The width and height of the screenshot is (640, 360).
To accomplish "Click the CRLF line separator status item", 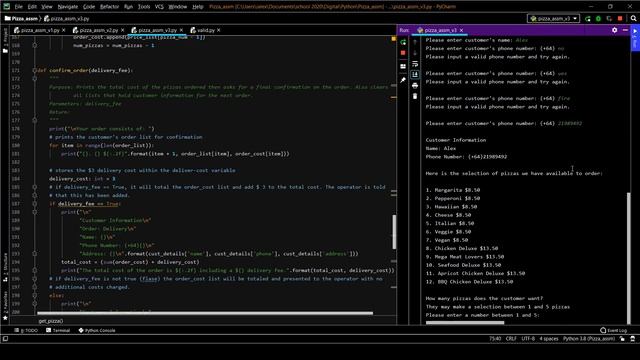I will point(511,339).
